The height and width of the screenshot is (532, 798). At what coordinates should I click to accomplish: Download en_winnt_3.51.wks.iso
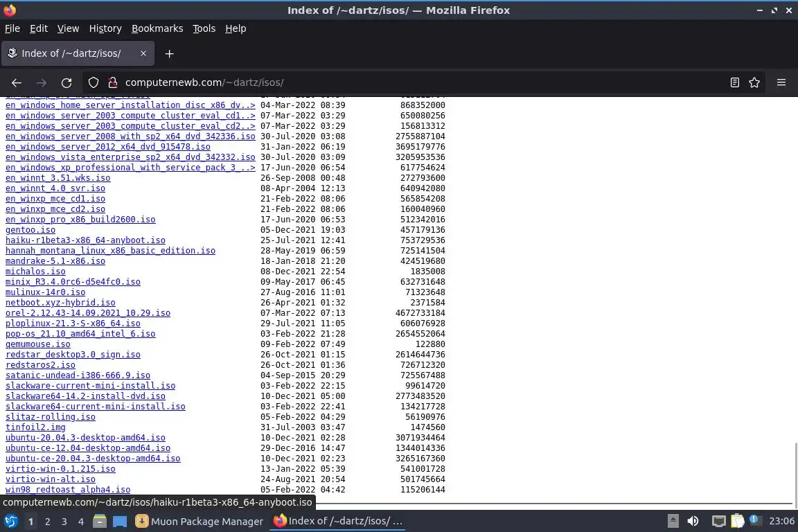[x=58, y=177]
